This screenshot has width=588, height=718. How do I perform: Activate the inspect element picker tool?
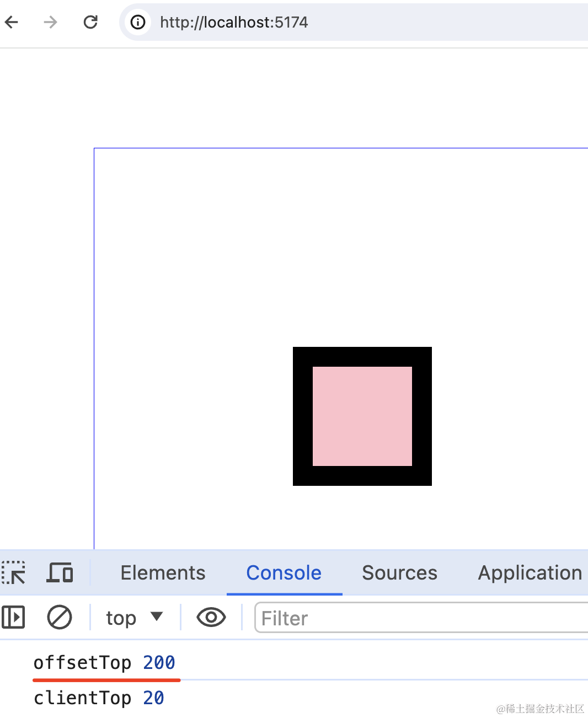tap(14, 572)
